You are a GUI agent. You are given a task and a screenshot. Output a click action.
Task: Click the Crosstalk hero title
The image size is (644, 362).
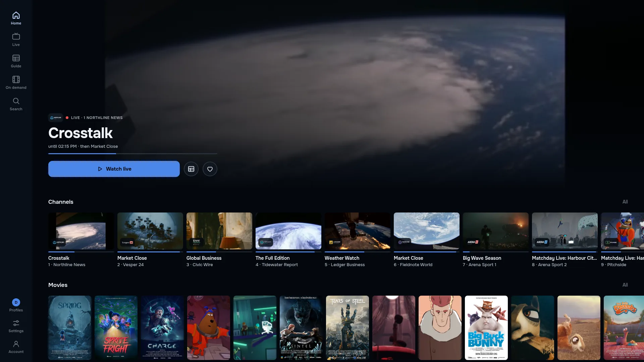coord(80,133)
